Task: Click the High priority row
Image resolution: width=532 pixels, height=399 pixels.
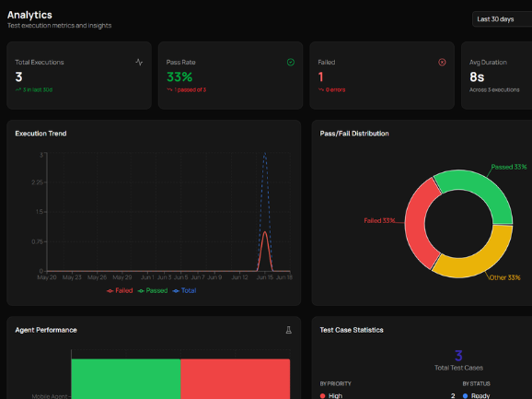Action: point(387,395)
